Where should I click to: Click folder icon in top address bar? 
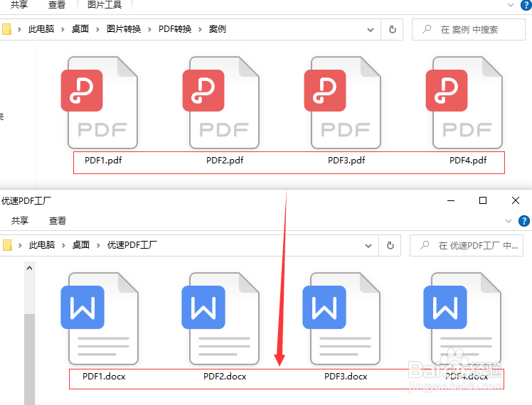click(6, 29)
